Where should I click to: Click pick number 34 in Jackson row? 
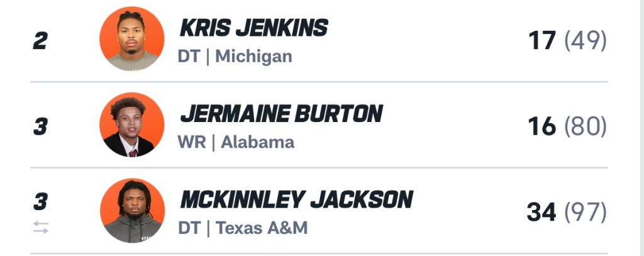click(x=541, y=213)
